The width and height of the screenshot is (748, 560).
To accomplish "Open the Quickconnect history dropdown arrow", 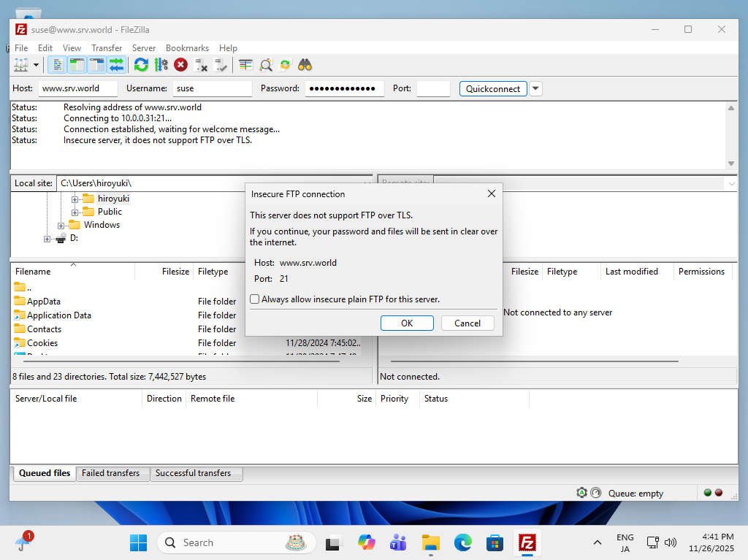I will (x=535, y=88).
